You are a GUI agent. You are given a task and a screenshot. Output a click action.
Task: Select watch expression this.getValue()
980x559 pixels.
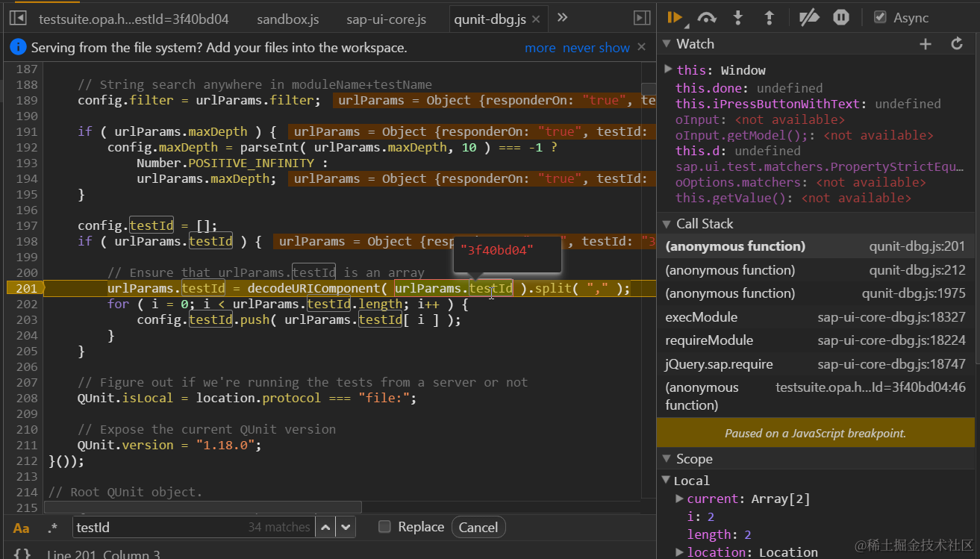coord(793,198)
